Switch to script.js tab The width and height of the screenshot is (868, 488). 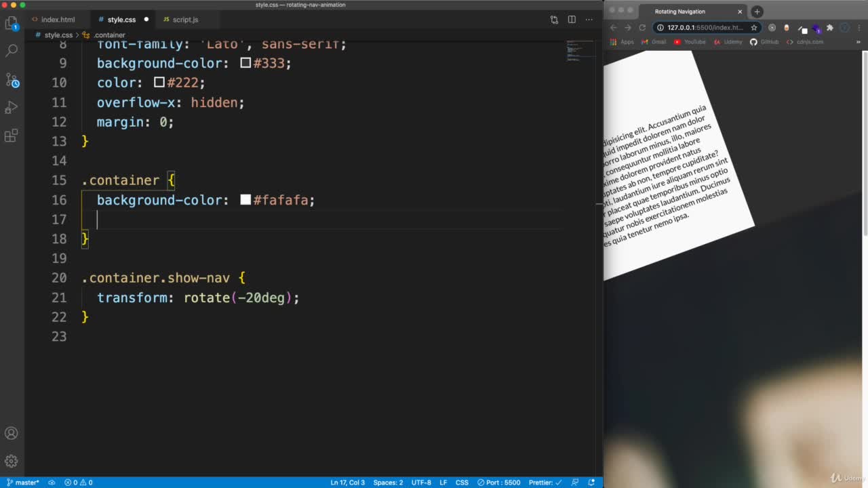pos(184,20)
